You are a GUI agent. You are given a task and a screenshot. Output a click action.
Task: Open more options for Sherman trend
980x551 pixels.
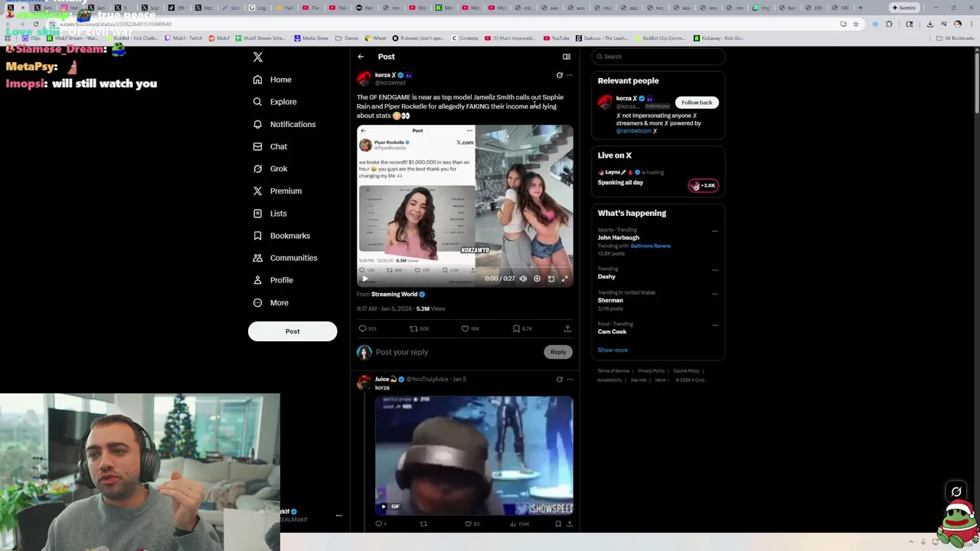[715, 294]
